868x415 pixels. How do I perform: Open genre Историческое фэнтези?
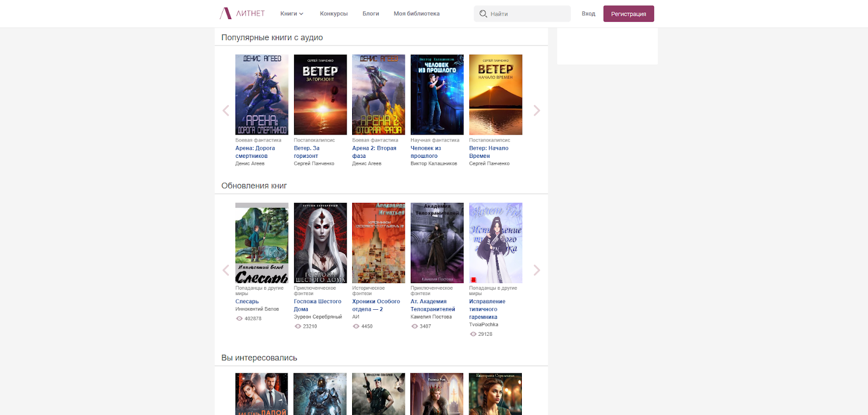[368, 291]
